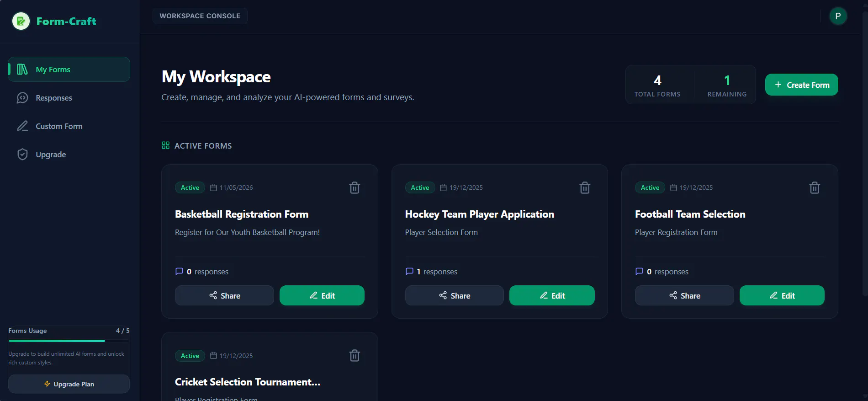
Task: Click the Forms Usage progress bar
Action: click(x=69, y=341)
